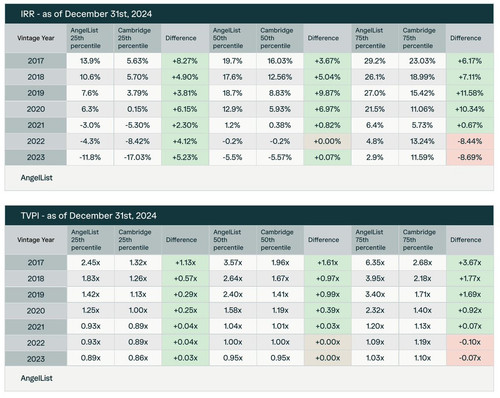Screen dimensions: 500x398
Task: Click the 2023 vintage year row in TVPI table
Action: coord(249,358)
